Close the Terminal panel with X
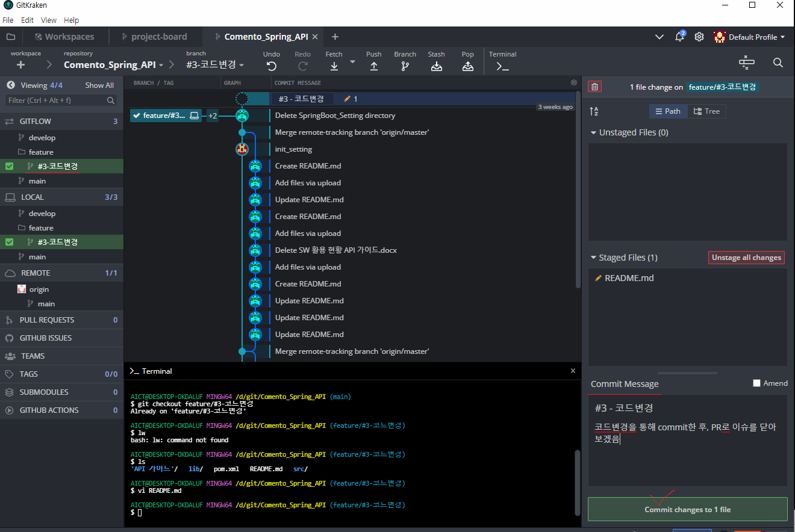795x532 pixels. tap(573, 371)
